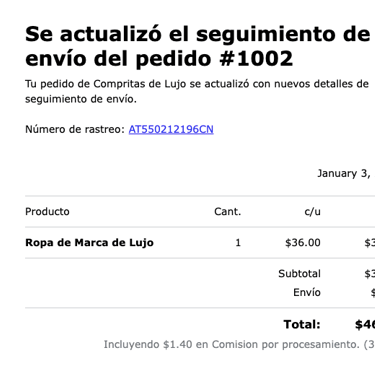This screenshot has width=375, height=366.
Task: Click the Producto column header
Action: [x=47, y=212]
